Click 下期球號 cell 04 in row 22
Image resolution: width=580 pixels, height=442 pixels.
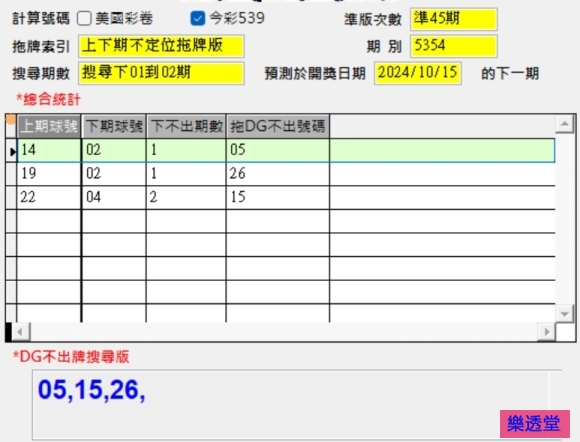[x=114, y=197]
